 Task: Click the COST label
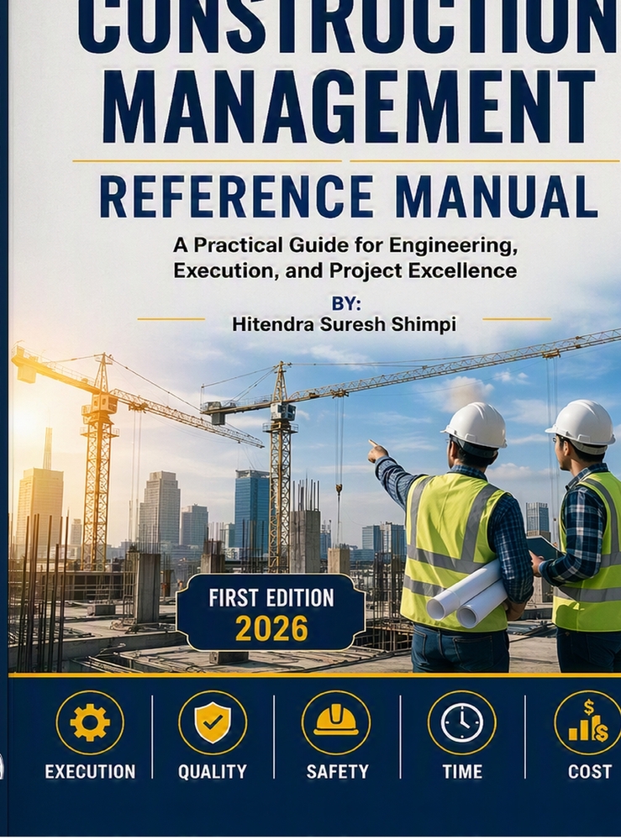click(590, 771)
